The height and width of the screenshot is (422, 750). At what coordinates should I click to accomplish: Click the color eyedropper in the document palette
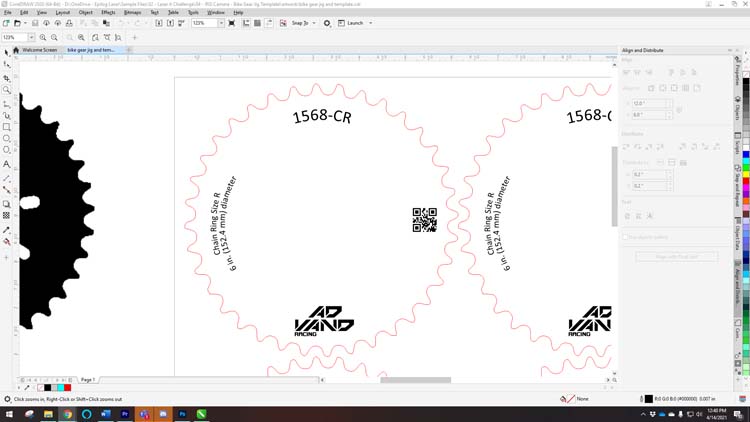pyautogui.click(x=27, y=388)
